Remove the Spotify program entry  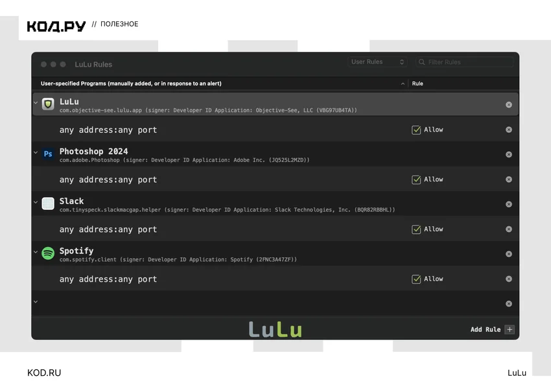point(508,254)
